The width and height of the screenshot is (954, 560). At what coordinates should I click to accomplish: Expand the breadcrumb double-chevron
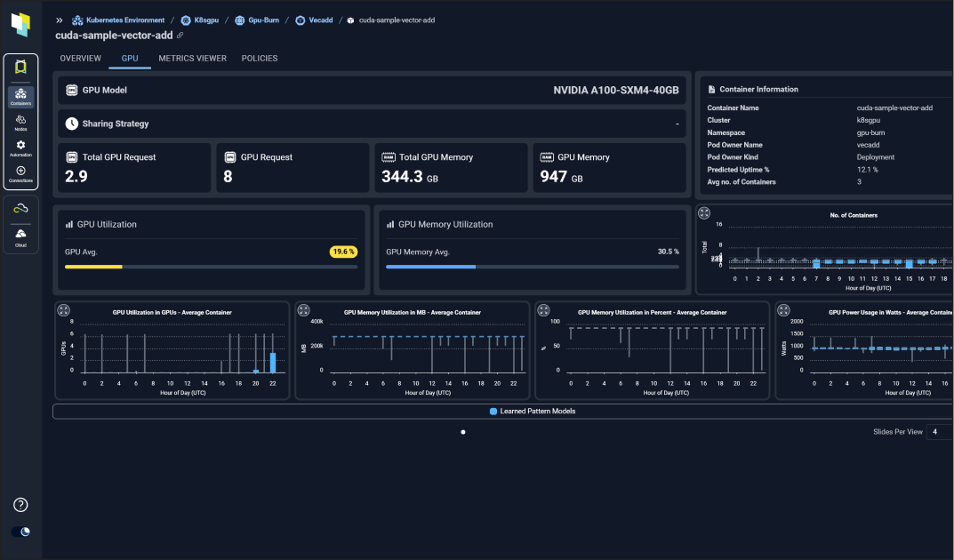click(60, 20)
